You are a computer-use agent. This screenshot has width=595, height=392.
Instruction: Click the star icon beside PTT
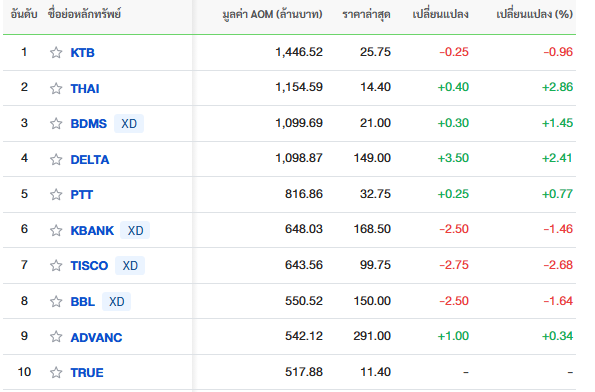click(x=56, y=194)
